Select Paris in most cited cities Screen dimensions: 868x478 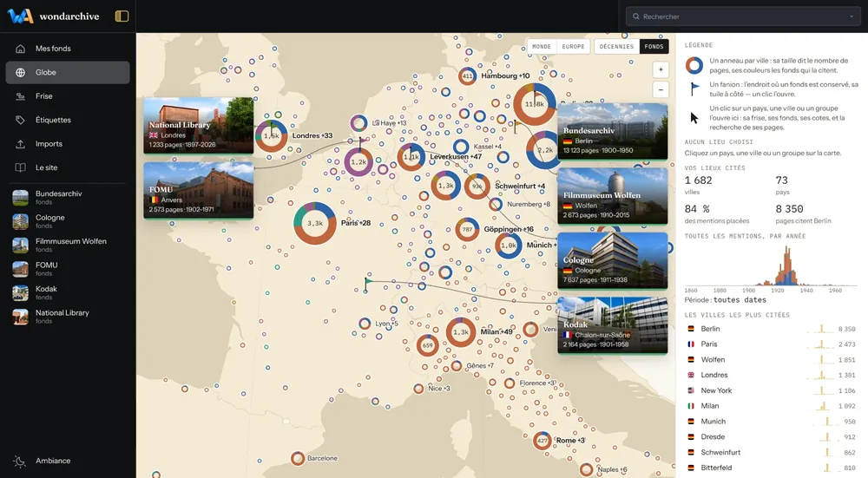click(771, 344)
